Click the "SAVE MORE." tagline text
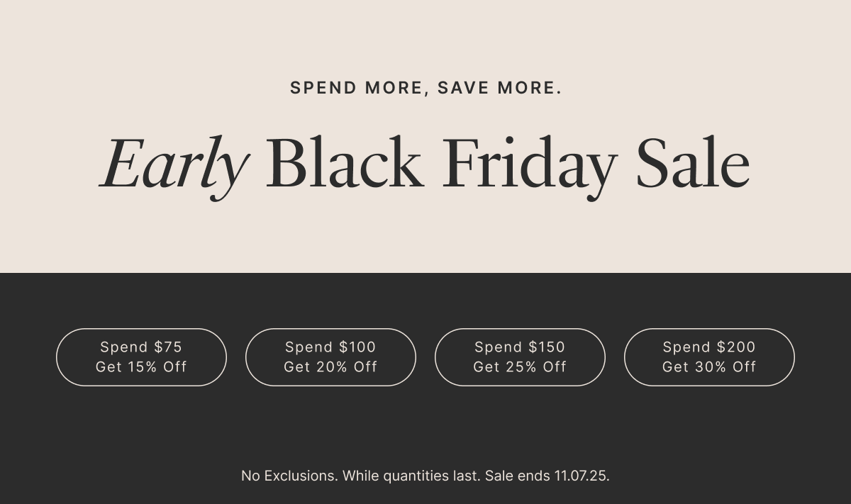The height and width of the screenshot is (504, 851). (499, 88)
